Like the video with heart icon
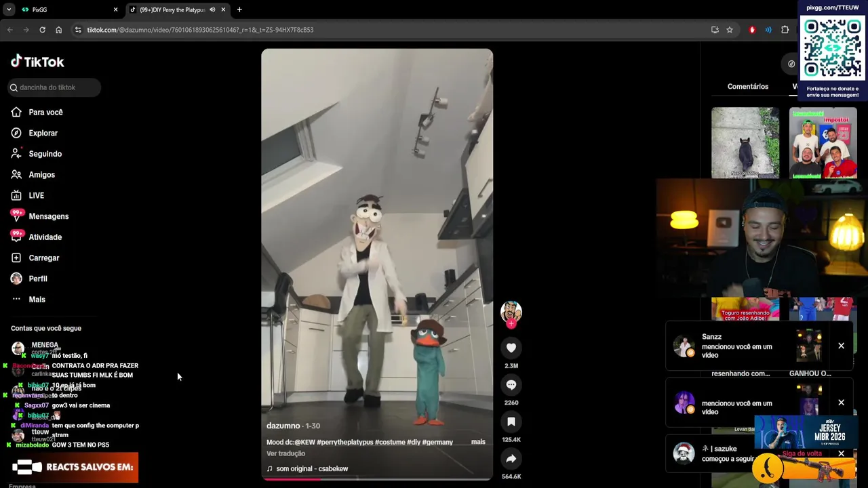Screen dimensions: 868x488 [x=511, y=348]
